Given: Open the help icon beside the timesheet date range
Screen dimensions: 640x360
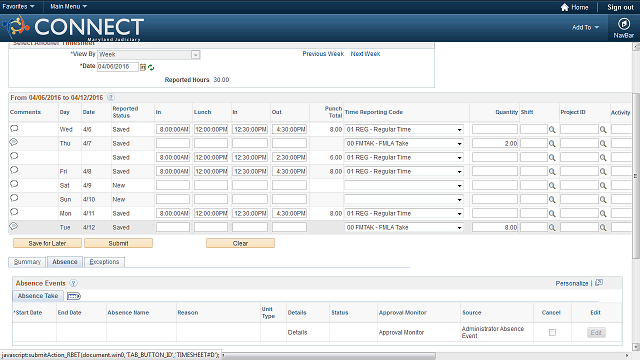Looking at the screenshot, I should [111, 98].
